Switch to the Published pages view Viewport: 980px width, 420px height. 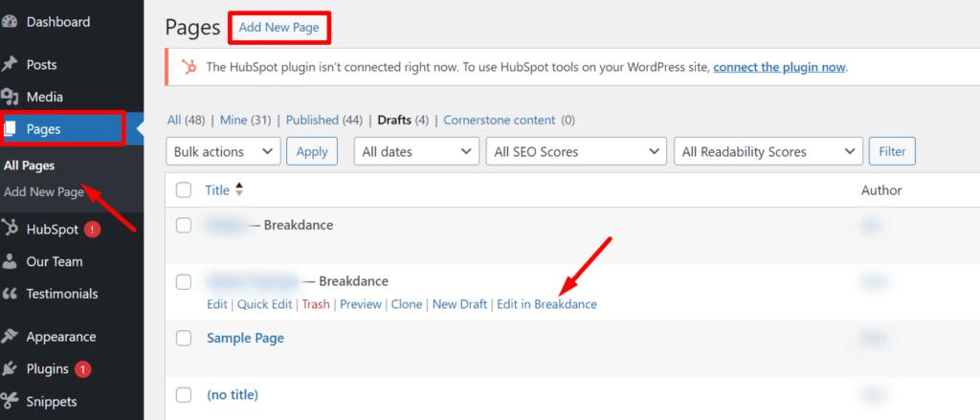312,121
